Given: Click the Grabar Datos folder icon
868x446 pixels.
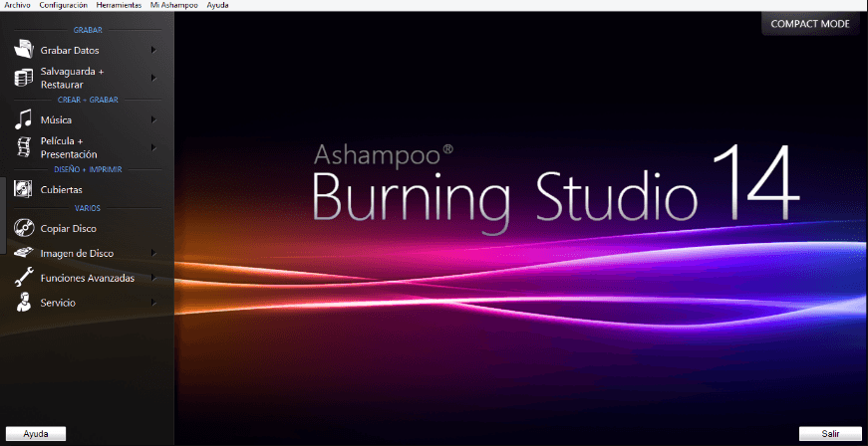Looking at the screenshot, I should [x=24, y=49].
